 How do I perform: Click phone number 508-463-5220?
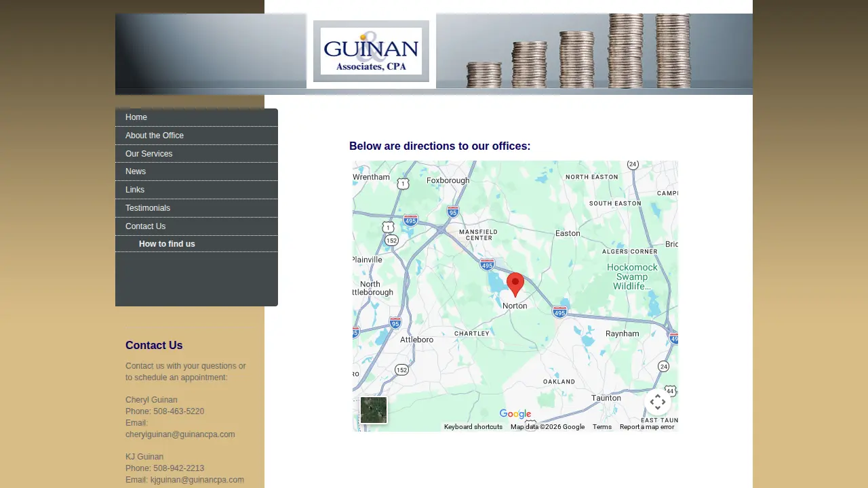pos(179,411)
